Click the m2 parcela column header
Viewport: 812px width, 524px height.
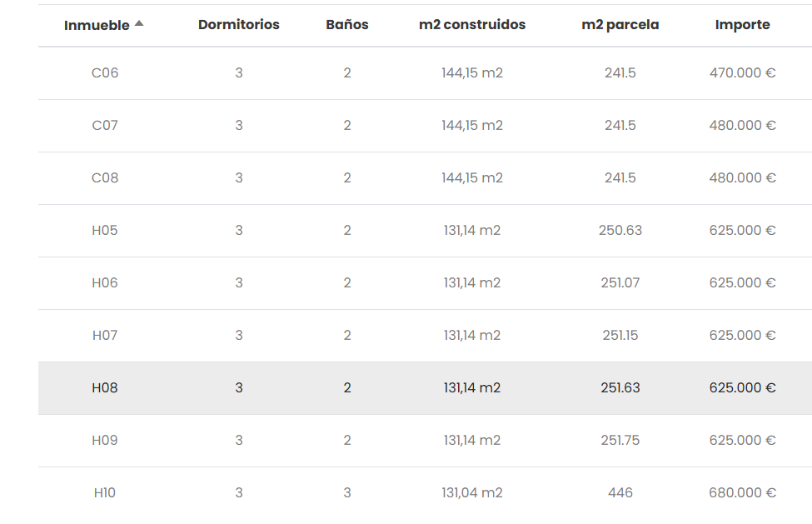[620, 25]
